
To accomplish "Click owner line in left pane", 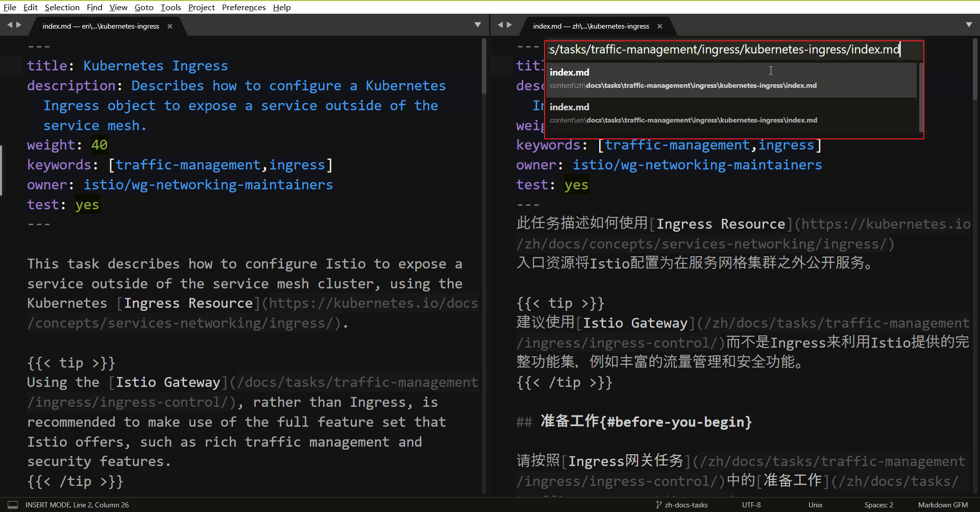I will coord(180,185).
